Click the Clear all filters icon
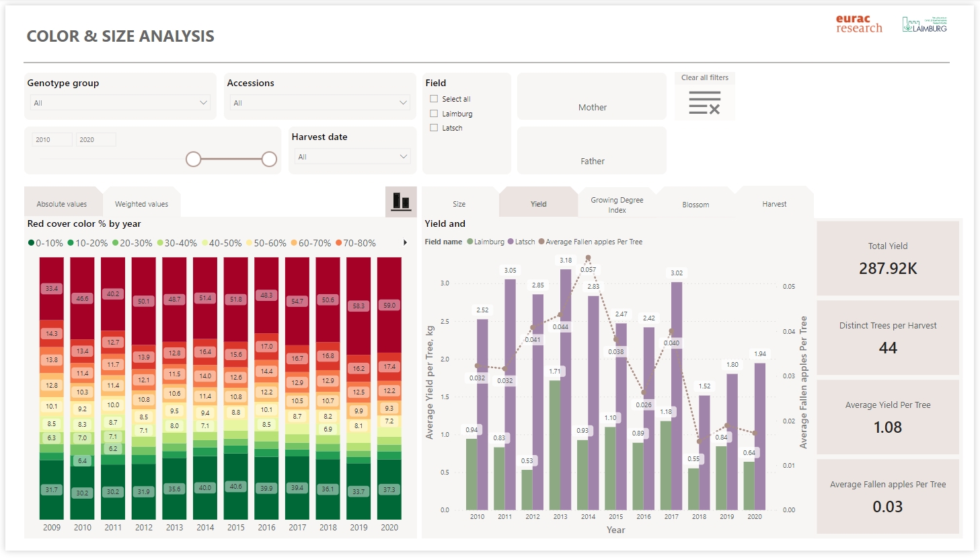The width and height of the screenshot is (980, 558). 704,104
